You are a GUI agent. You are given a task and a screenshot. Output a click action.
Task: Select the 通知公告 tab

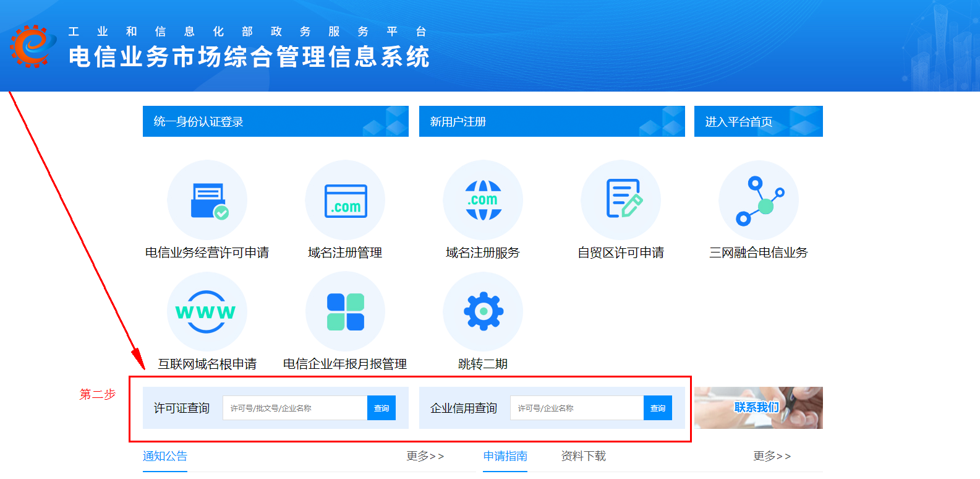[x=165, y=456]
